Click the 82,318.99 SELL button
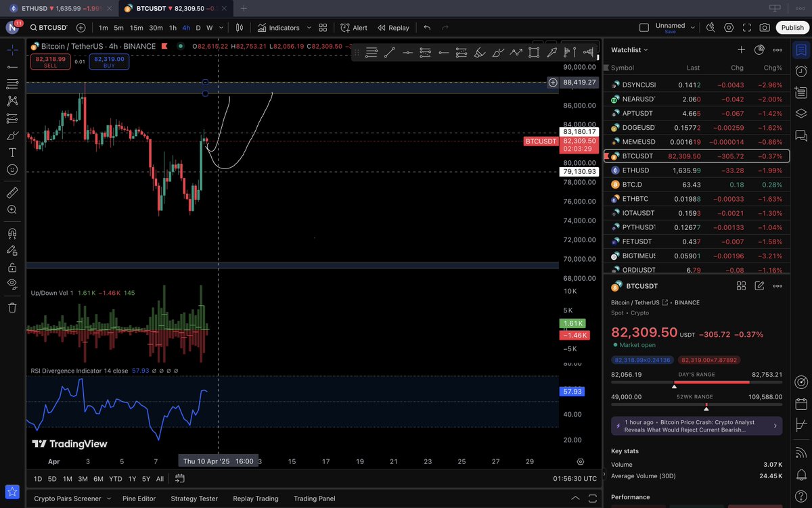 point(52,62)
